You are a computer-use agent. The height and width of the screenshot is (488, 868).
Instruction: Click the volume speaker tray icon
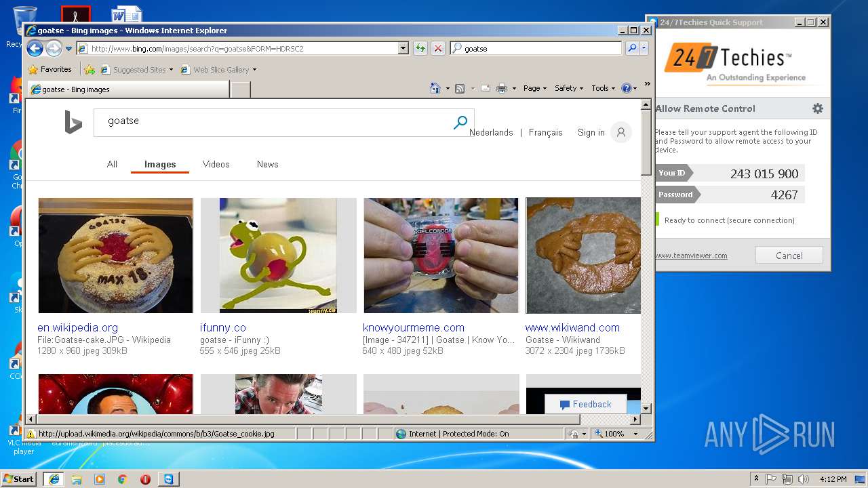coord(804,479)
